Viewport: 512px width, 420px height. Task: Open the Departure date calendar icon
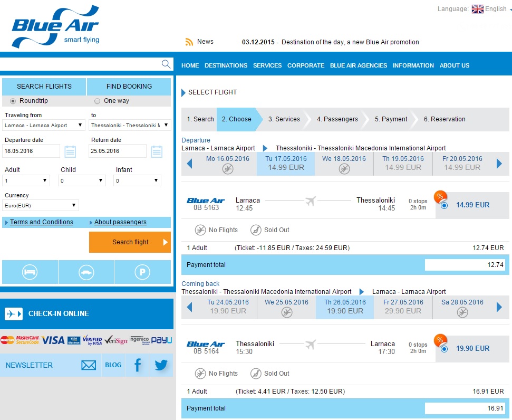[70, 151]
